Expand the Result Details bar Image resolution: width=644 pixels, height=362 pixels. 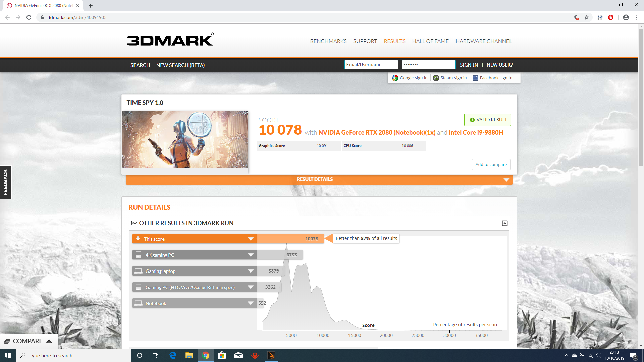point(319,180)
